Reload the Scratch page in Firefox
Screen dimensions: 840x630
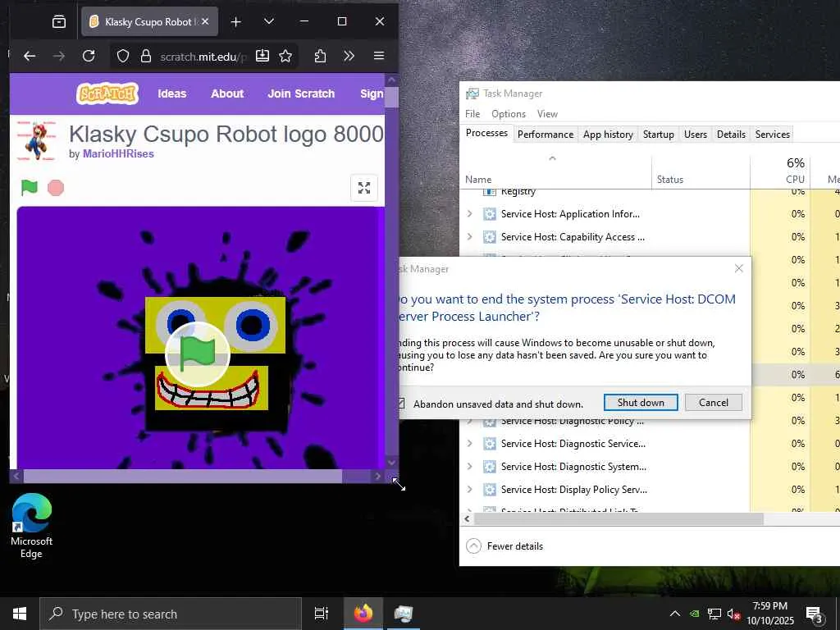click(x=89, y=56)
